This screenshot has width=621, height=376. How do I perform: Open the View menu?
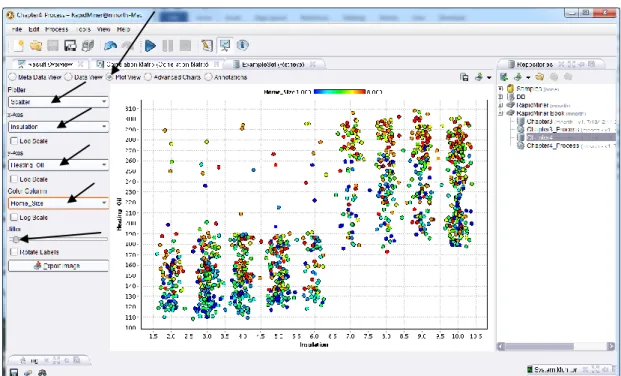[103, 29]
